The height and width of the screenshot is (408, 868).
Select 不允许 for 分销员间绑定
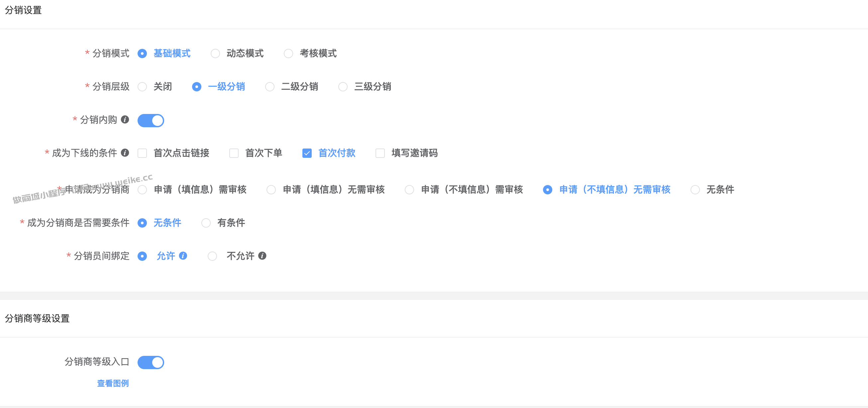212,256
